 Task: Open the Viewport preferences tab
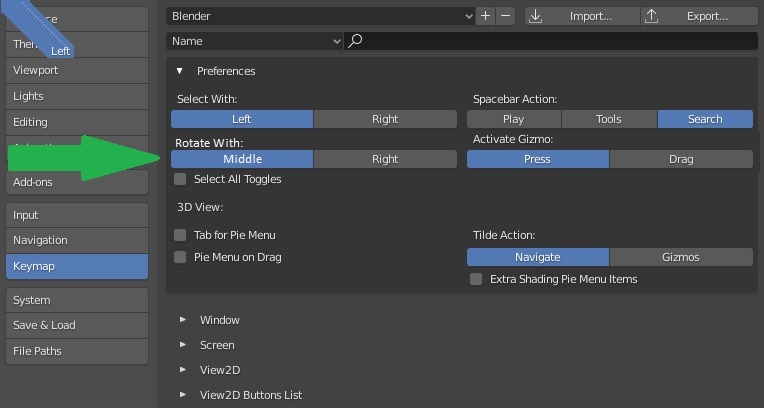[x=77, y=70]
